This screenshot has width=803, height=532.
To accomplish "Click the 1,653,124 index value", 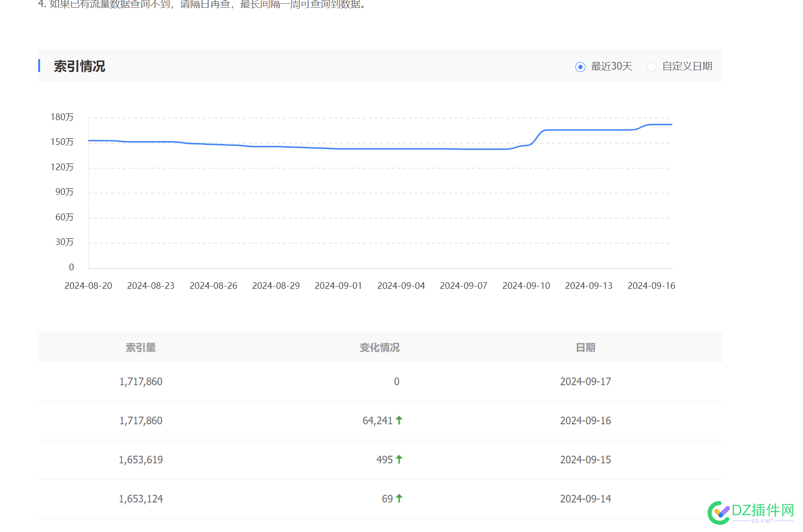I will [141, 499].
